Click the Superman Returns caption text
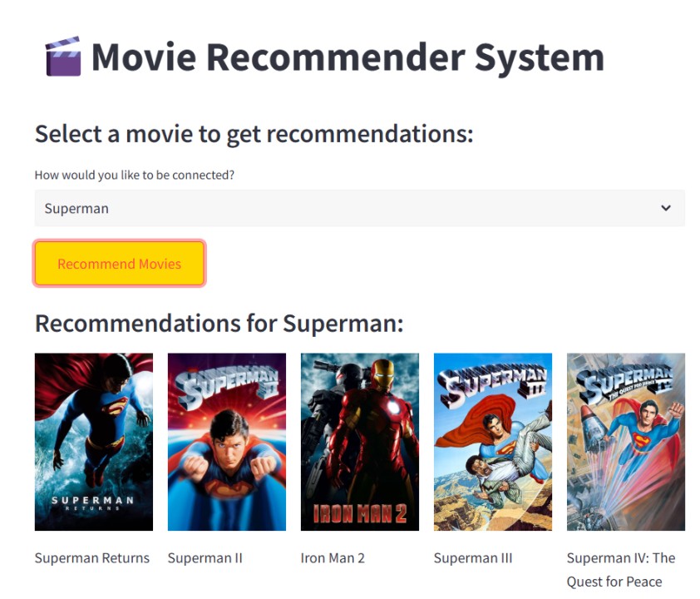The image size is (700, 599). pos(92,558)
